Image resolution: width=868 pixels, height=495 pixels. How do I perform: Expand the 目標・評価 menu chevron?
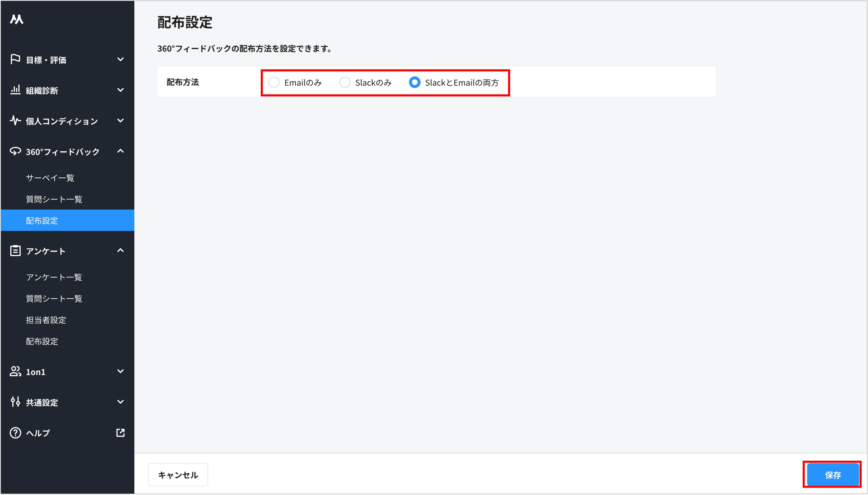(120, 59)
